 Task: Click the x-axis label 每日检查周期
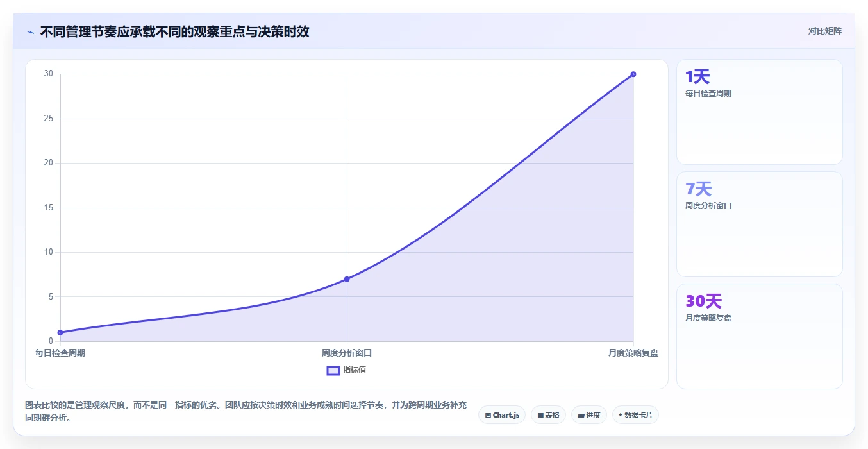pos(60,353)
